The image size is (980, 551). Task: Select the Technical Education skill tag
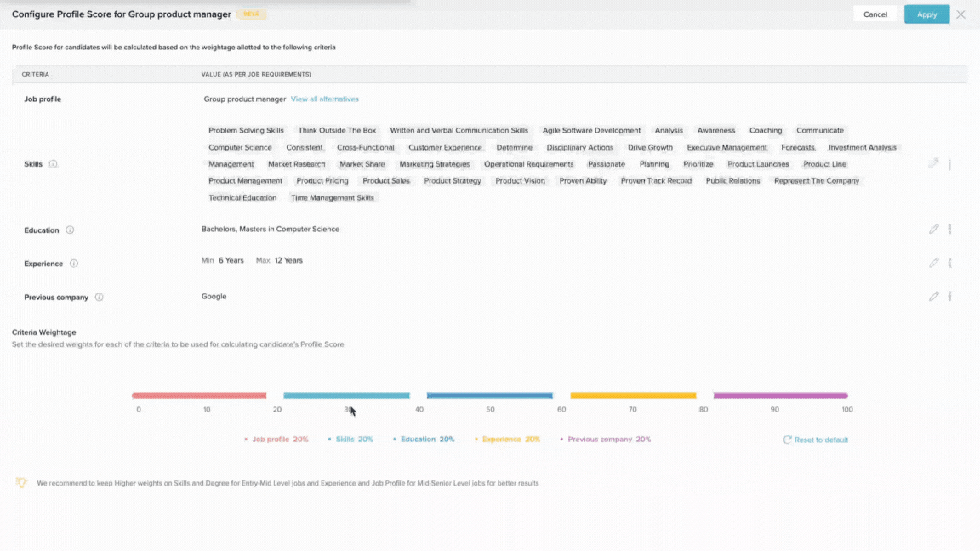(x=242, y=197)
